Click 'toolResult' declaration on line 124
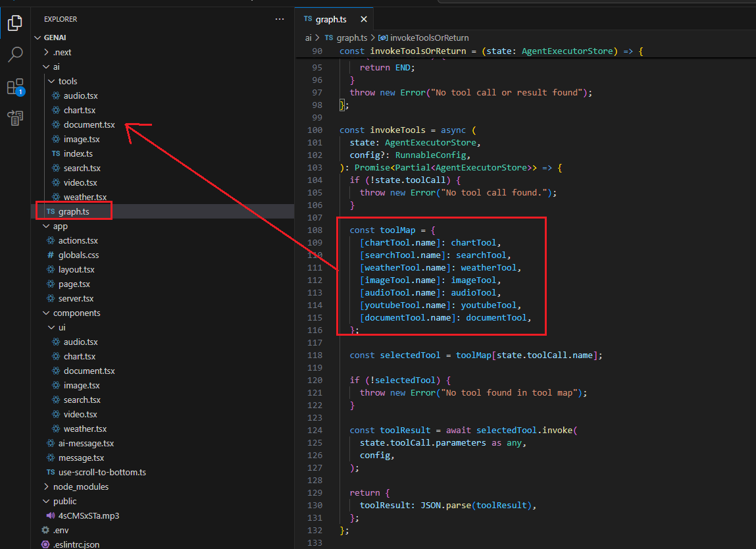 405,430
